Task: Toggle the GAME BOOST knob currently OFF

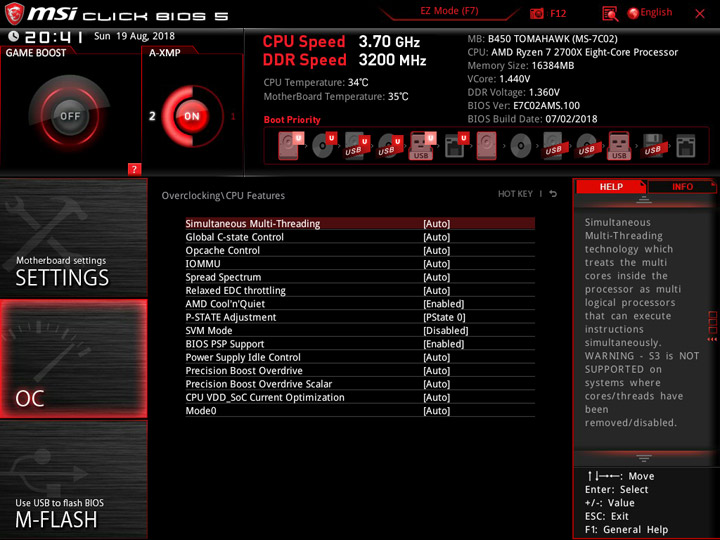Action: [x=70, y=116]
